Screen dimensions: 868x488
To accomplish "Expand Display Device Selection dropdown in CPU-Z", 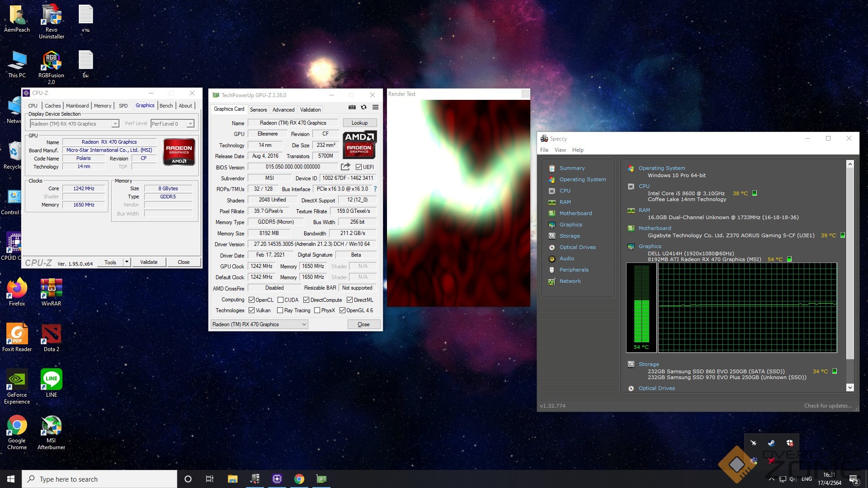I will coord(115,124).
